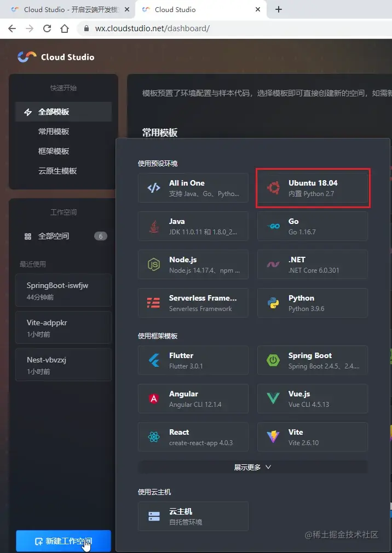Choose the Node.js environment icon
This screenshot has height=553, width=392.
pos(154,264)
